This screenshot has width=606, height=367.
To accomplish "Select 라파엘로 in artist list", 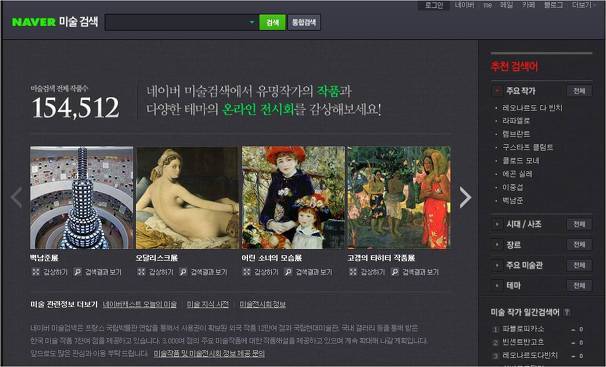I will click(516, 121).
